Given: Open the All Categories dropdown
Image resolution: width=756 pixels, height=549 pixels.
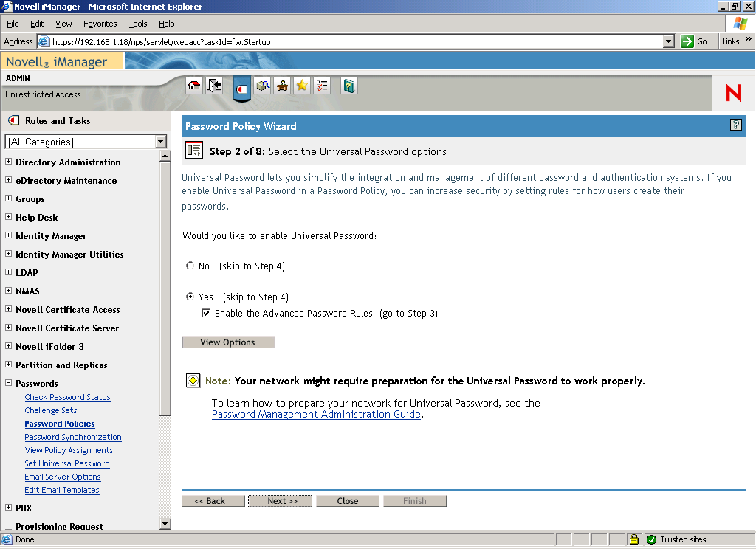Looking at the screenshot, I should [x=162, y=141].
